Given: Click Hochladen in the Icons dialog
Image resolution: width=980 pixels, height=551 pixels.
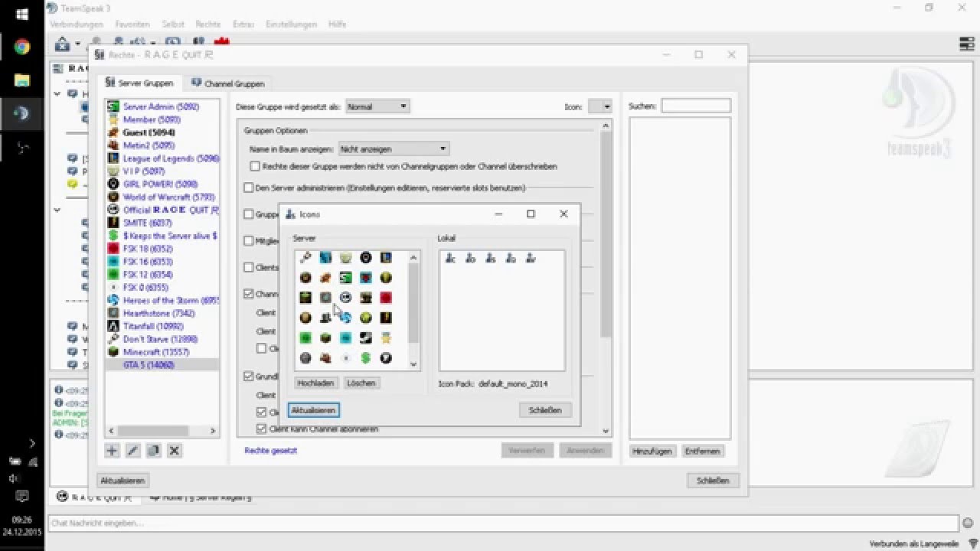Looking at the screenshot, I should (315, 383).
